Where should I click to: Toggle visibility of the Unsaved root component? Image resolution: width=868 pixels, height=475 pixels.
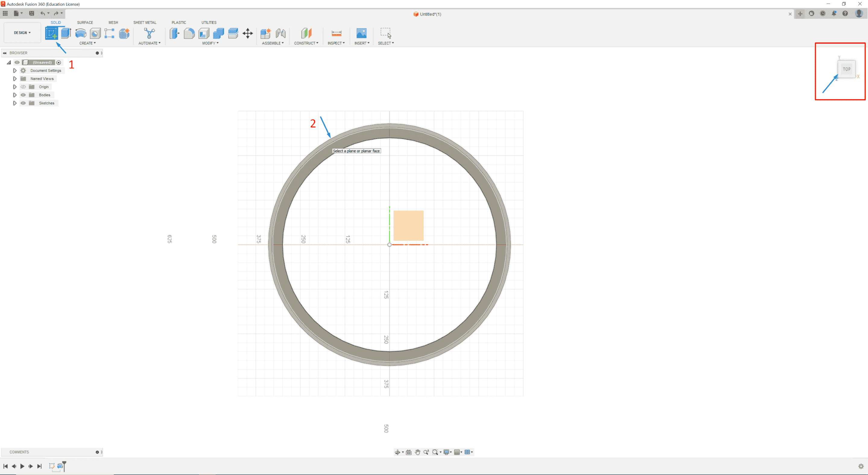(x=17, y=62)
